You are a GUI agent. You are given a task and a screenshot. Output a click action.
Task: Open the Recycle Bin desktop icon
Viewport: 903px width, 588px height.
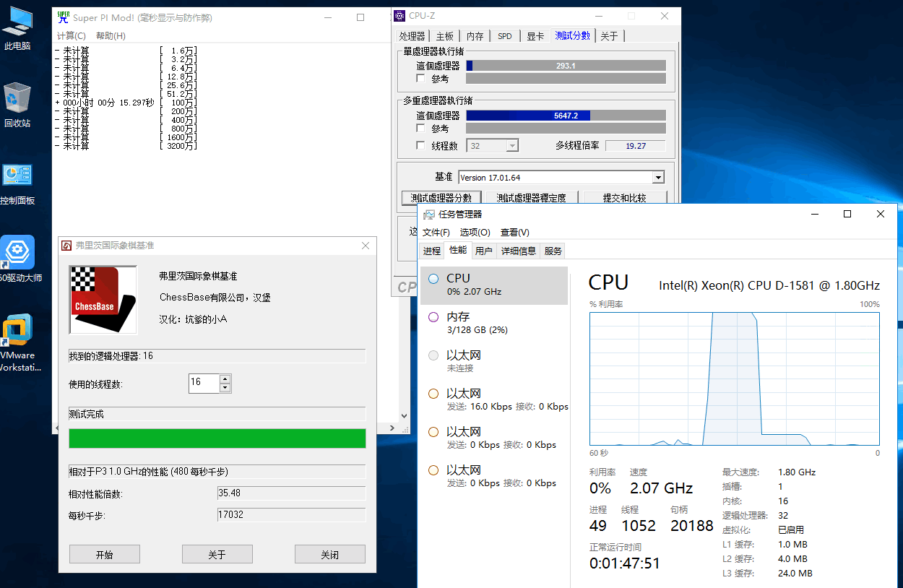[x=17, y=103]
